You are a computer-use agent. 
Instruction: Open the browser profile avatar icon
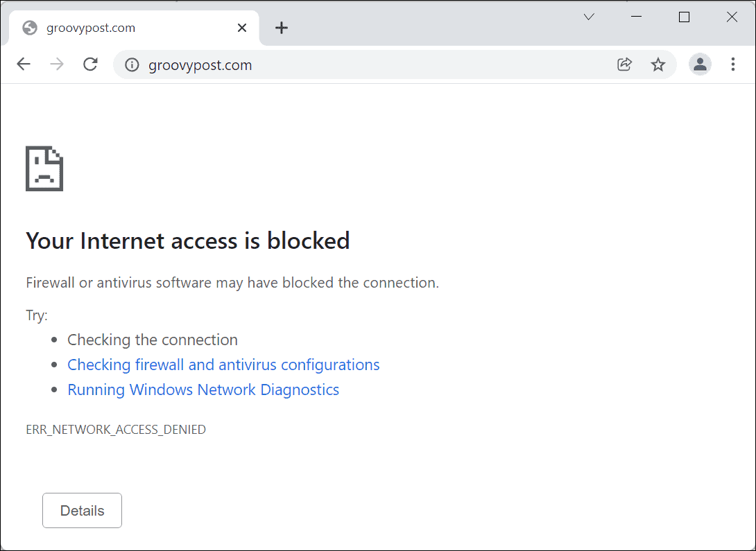700,64
